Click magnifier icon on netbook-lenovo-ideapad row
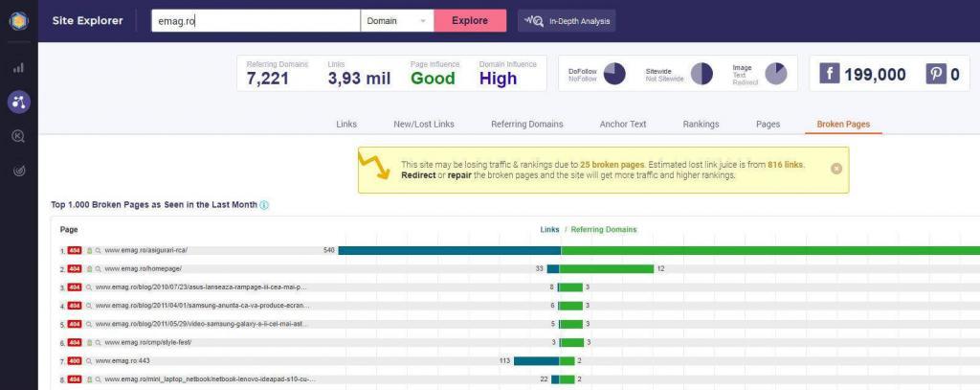Screen dimensions: 980x390 99,379
